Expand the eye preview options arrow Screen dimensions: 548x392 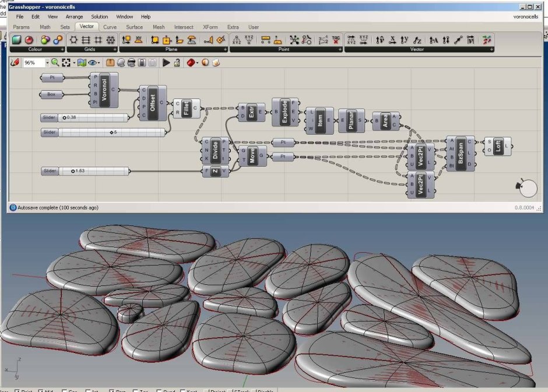coord(99,63)
